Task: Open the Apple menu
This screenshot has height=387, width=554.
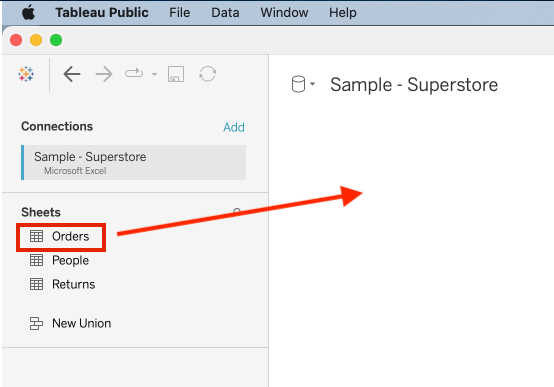Action: (x=29, y=13)
